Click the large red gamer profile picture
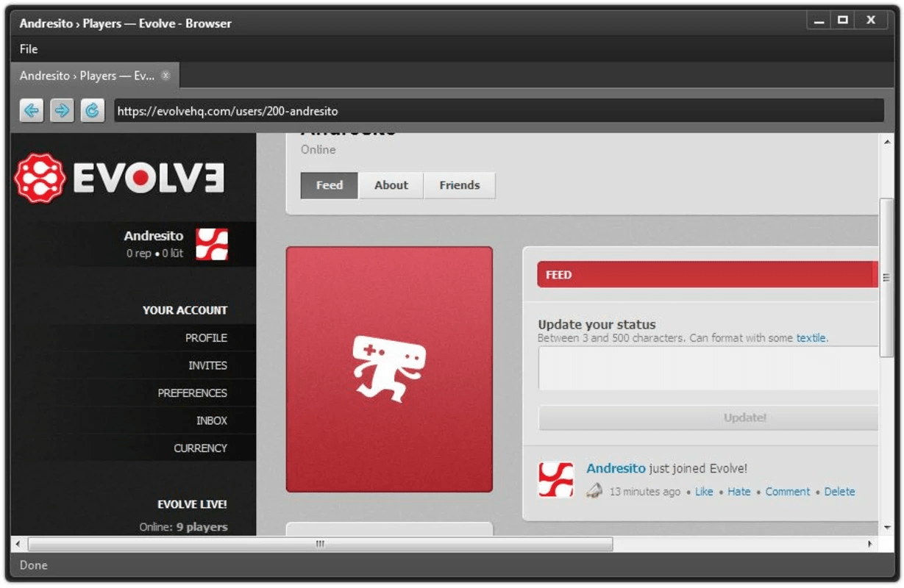The height and width of the screenshot is (588, 904). (x=389, y=369)
